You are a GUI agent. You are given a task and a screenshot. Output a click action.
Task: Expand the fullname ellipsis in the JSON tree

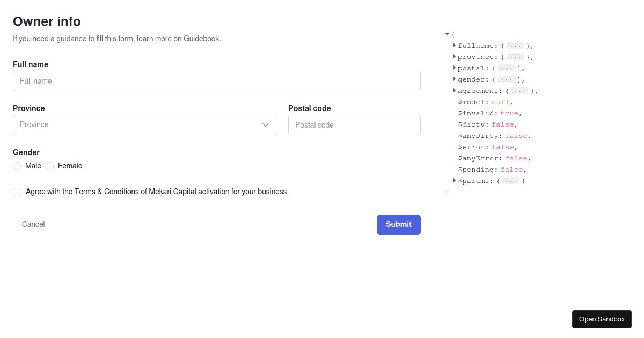coord(515,46)
